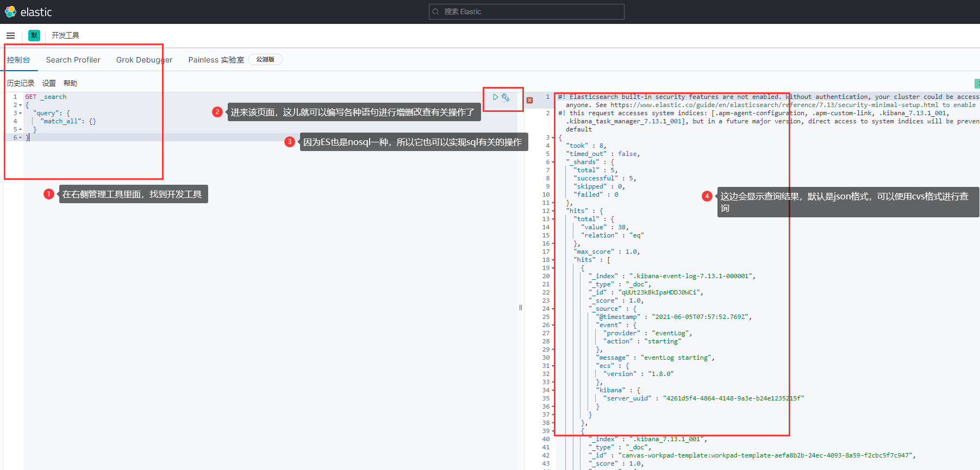Click the "@timestamp" 2021-06-05 output line
The image size is (980, 470).
674,317
